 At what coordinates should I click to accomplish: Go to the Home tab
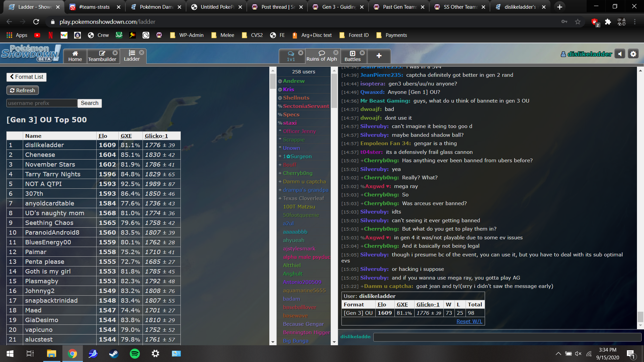coord(75,56)
